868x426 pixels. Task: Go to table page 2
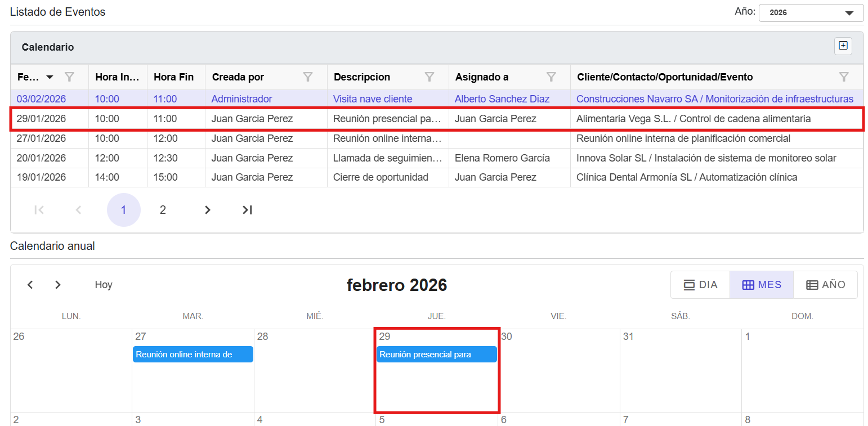click(x=163, y=210)
